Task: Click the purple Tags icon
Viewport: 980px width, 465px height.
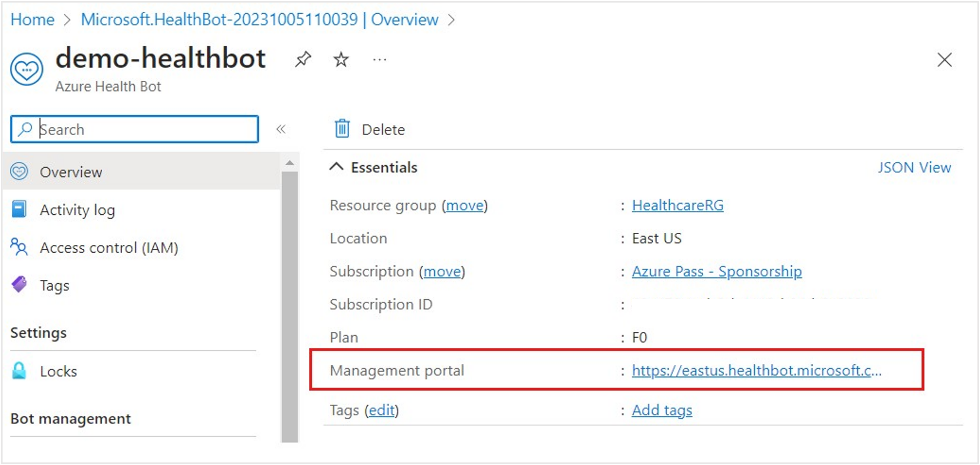Action: click(19, 284)
